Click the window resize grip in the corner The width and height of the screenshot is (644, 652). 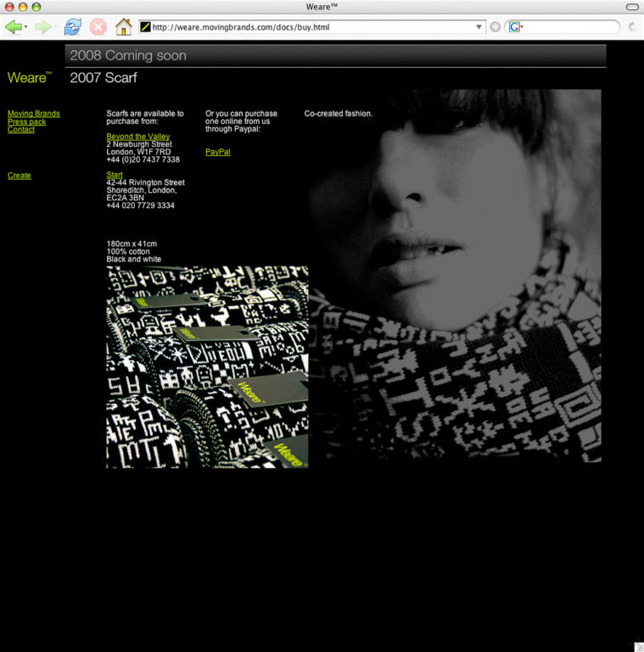pos(639,647)
